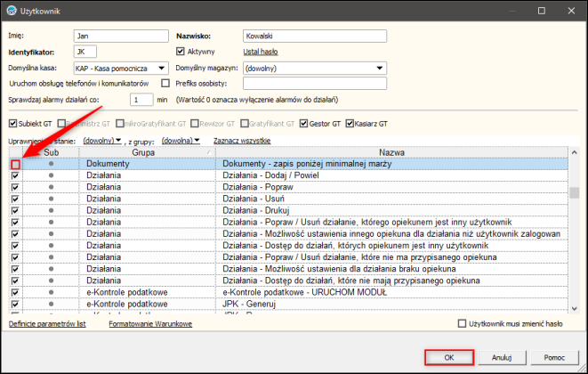Open the stan (dowolny) filter dropdown
This screenshot has width=588, height=374.
pos(102,141)
